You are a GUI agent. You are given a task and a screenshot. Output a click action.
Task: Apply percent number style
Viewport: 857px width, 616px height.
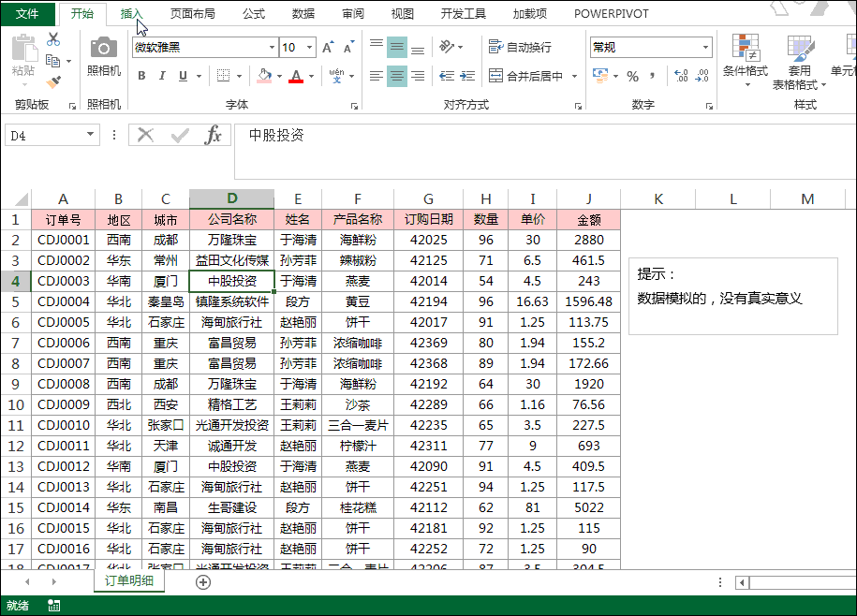(x=631, y=76)
